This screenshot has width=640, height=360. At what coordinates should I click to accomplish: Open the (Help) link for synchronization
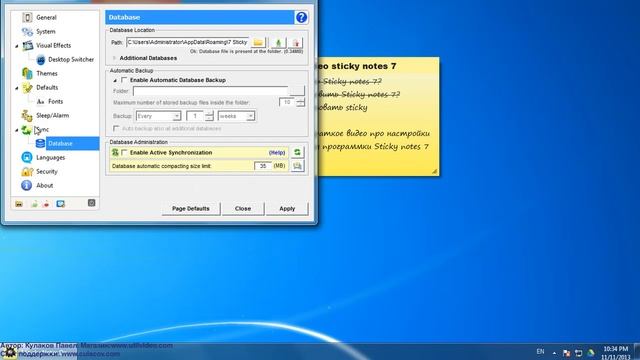click(x=277, y=153)
